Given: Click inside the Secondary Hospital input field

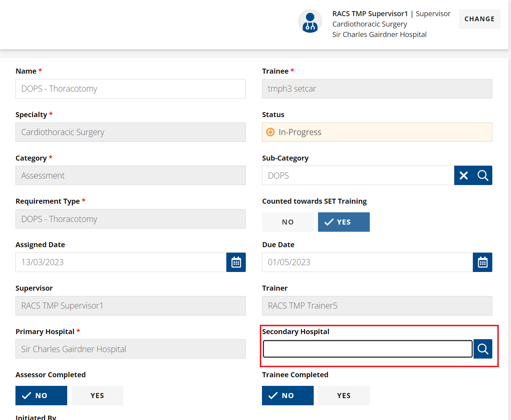Looking at the screenshot, I should pyautogui.click(x=367, y=349).
